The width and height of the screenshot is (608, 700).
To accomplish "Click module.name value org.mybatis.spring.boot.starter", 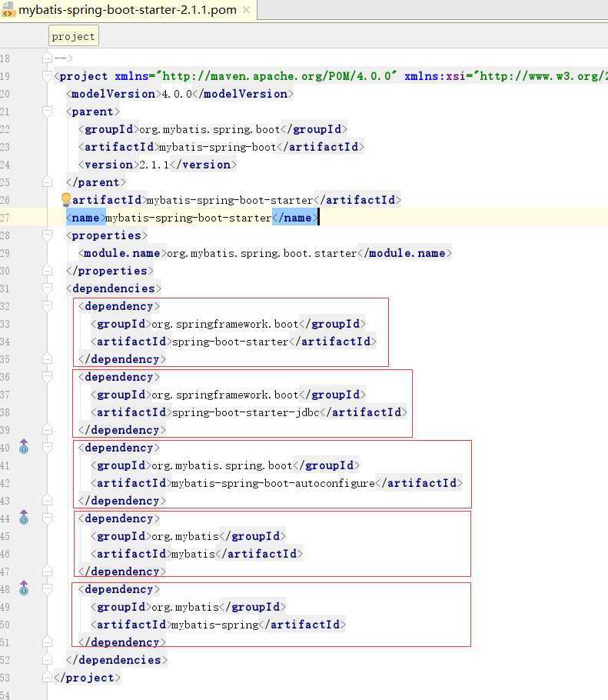I will pos(262,254).
